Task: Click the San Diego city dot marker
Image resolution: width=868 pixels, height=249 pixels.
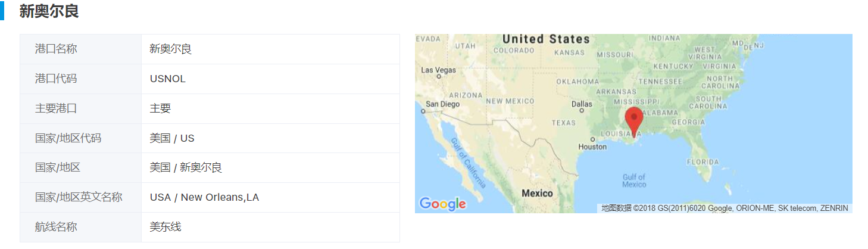Action: click(x=423, y=111)
